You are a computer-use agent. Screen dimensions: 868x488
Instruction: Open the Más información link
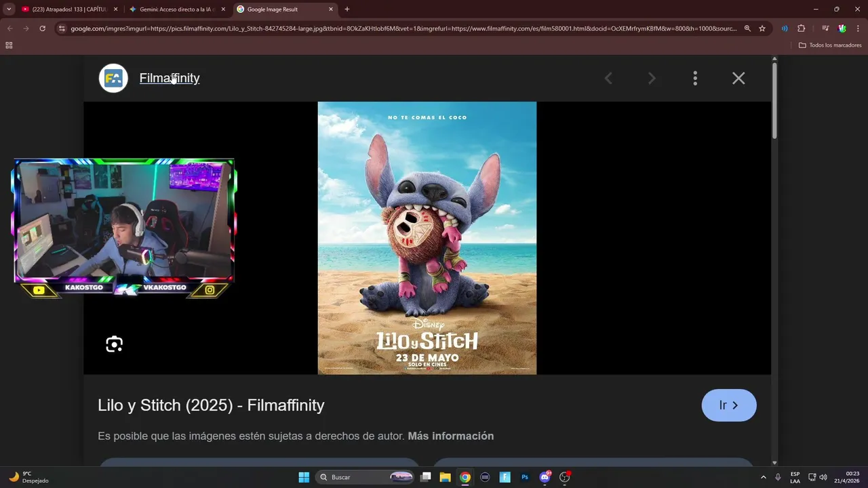[451, 436]
